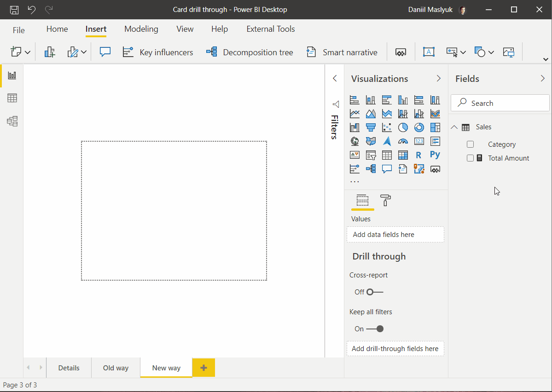Pick the Matrix visual
The width and height of the screenshot is (552, 392).
(403, 155)
